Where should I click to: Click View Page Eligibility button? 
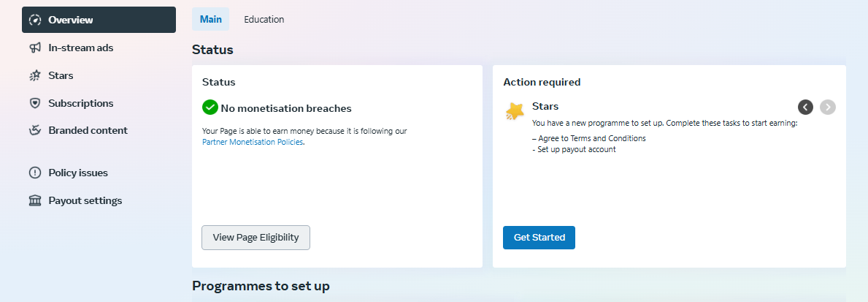[256, 237]
